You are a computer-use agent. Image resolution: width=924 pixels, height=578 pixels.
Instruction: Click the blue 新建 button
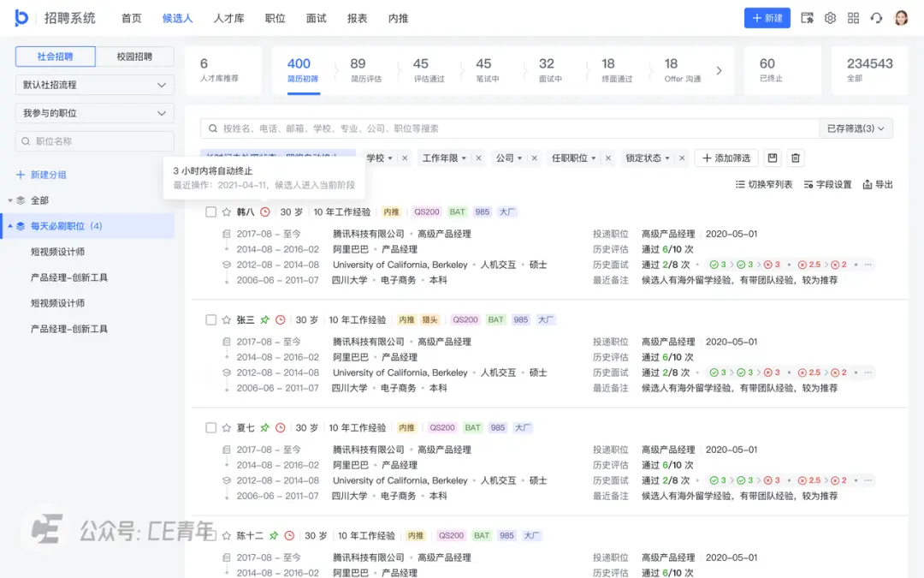pos(767,18)
